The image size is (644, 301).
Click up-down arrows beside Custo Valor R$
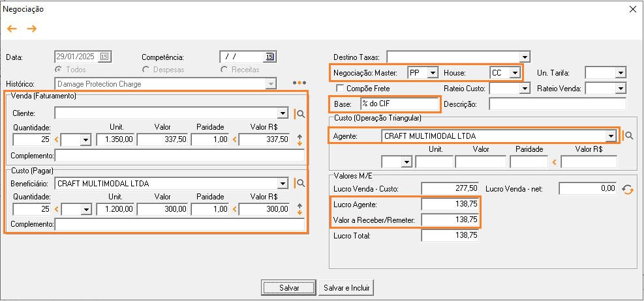click(300, 210)
